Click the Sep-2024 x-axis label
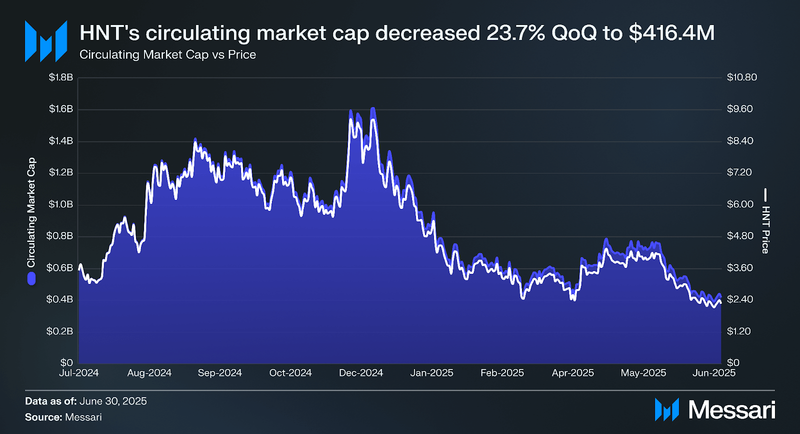 [x=220, y=373]
